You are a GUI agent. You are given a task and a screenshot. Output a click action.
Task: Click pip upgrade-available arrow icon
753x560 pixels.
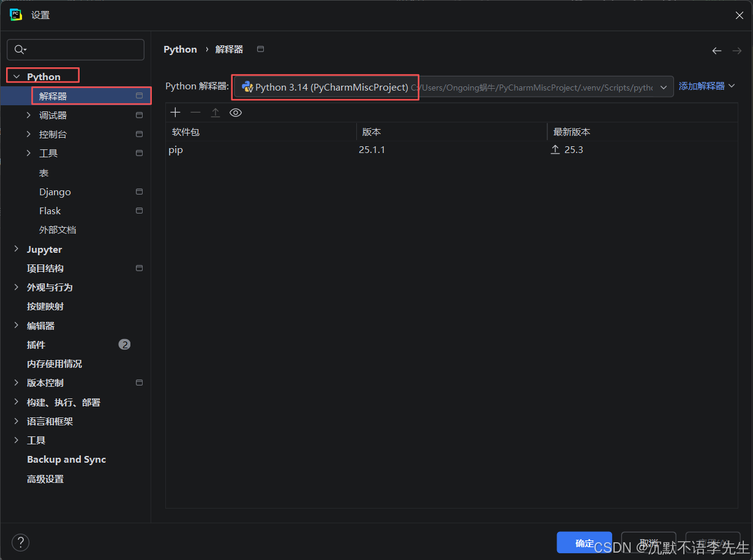pos(555,149)
